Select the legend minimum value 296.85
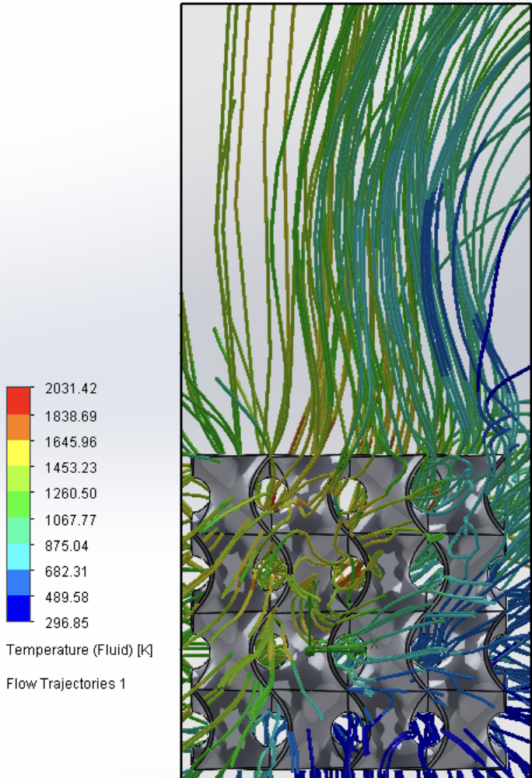Screen dimensions: 532x778 67,623
